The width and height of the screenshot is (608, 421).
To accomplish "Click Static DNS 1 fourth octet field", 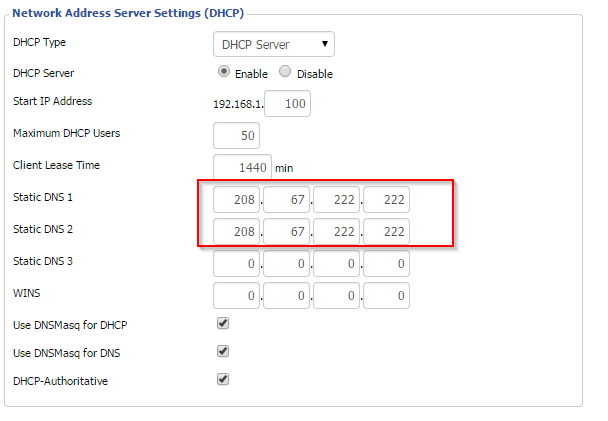I will click(386, 200).
